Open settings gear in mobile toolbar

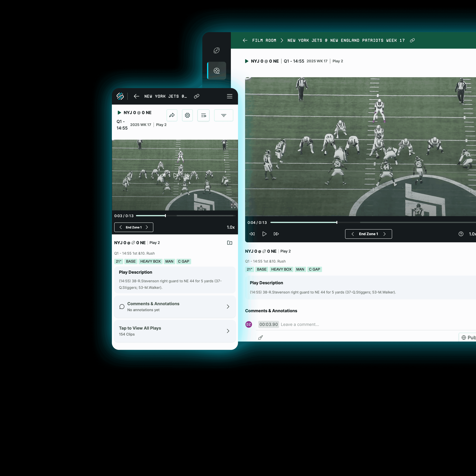[187, 115]
